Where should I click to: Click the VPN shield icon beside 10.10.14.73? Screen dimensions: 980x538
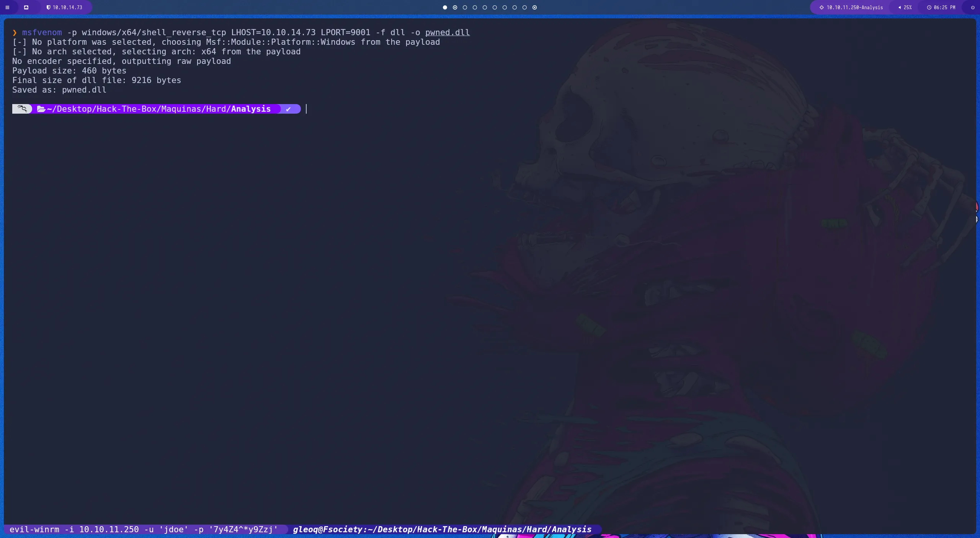(x=49, y=7)
